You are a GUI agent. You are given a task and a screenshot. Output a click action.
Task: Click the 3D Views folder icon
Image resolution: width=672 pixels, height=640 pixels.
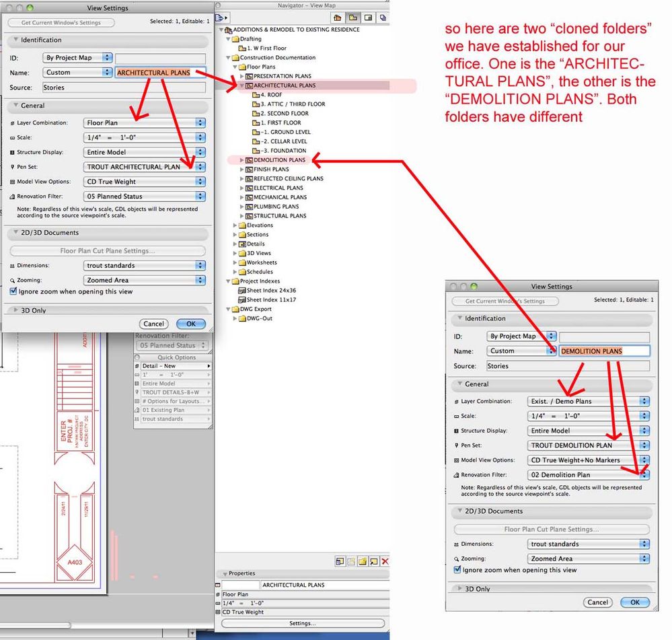[242, 253]
